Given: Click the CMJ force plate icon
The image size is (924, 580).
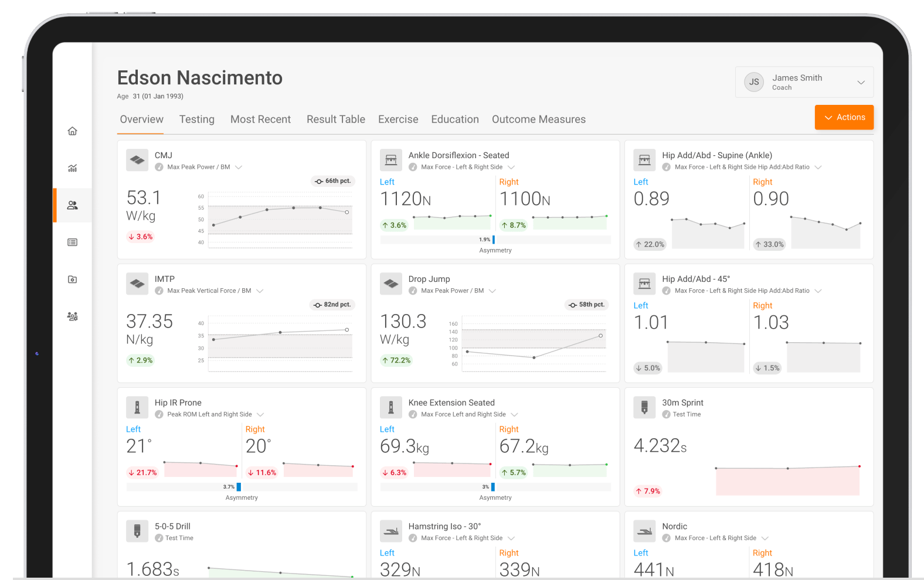Looking at the screenshot, I should [137, 160].
